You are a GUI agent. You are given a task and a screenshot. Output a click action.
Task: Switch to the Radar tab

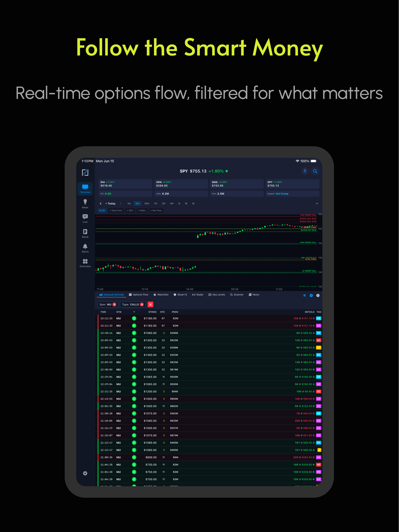[198, 295]
